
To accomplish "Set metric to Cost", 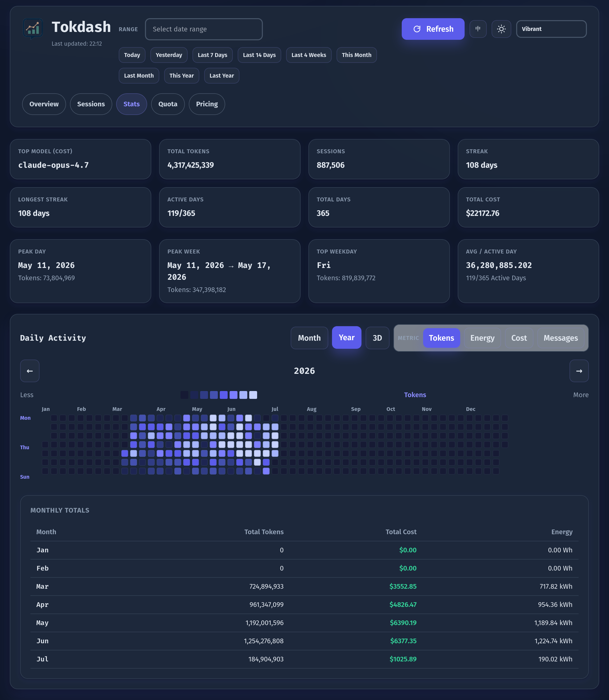I will tap(519, 338).
